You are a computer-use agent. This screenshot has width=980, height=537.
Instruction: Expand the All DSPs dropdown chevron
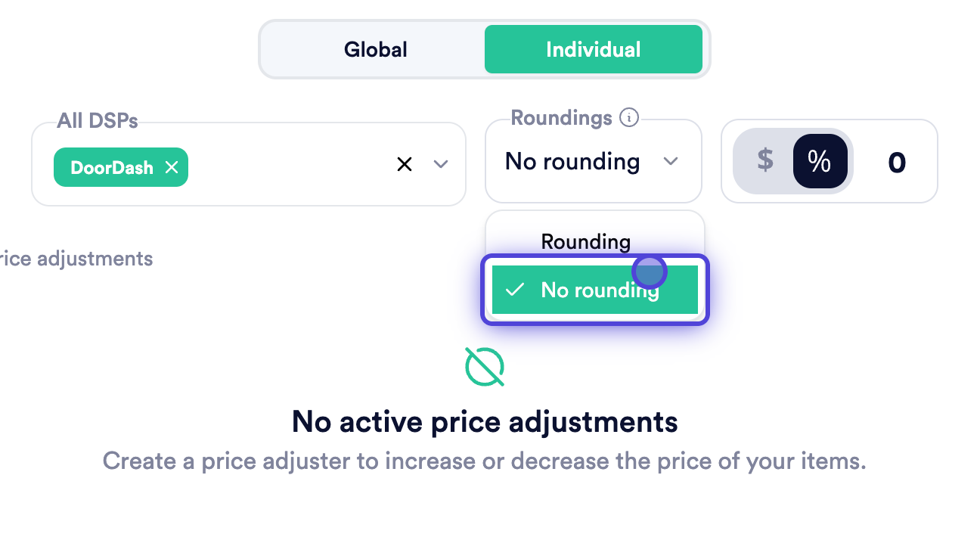click(441, 164)
